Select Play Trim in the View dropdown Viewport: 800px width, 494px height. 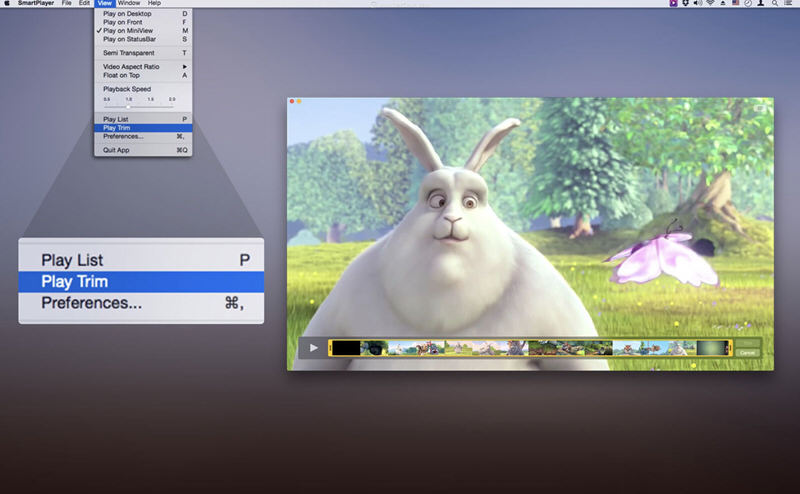click(x=143, y=128)
